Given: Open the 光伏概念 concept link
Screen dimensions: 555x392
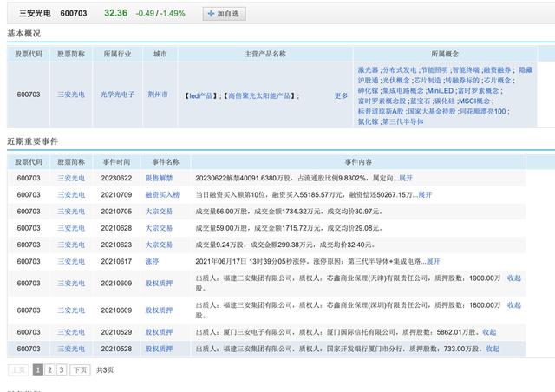Looking at the screenshot, I should [396, 81].
